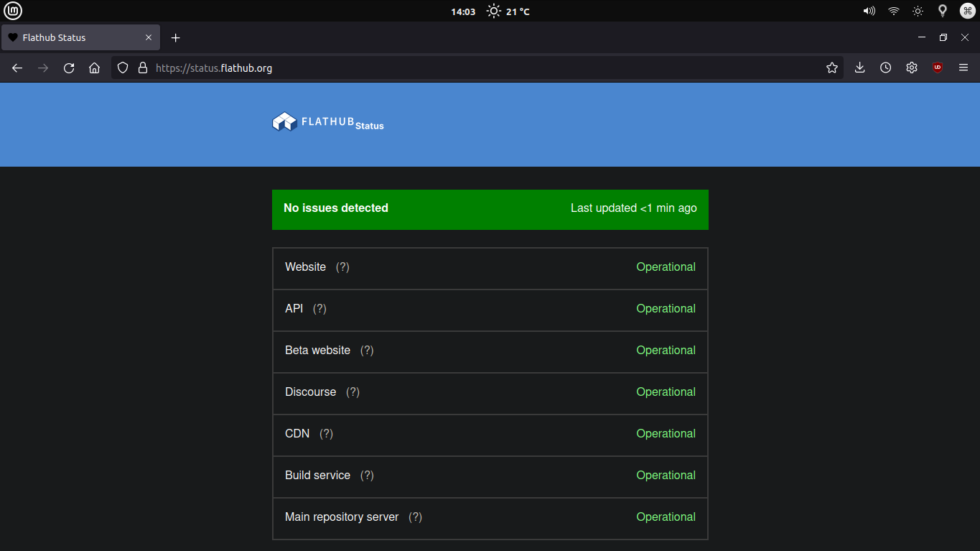Click the help icon beside API
980x551 pixels.
pyautogui.click(x=319, y=308)
